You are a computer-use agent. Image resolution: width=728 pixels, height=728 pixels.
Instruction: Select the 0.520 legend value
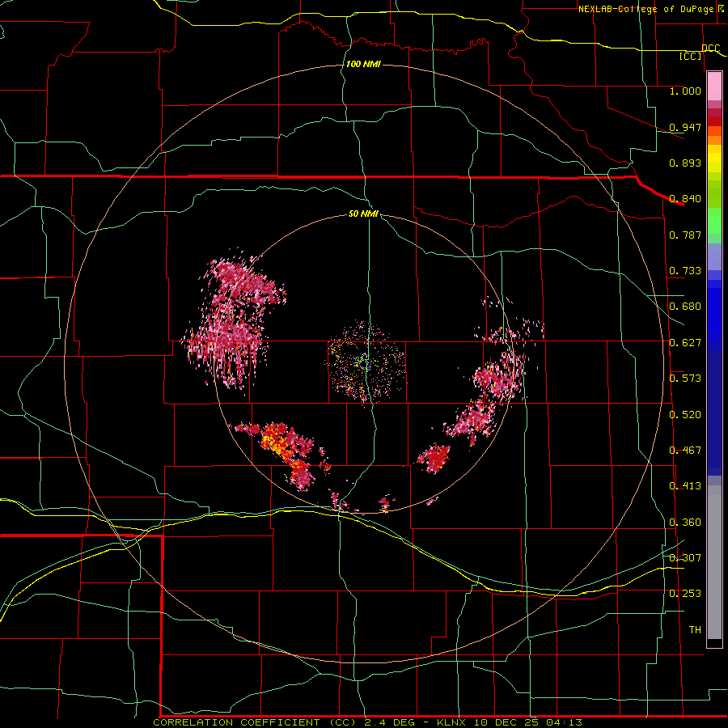point(685,415)
